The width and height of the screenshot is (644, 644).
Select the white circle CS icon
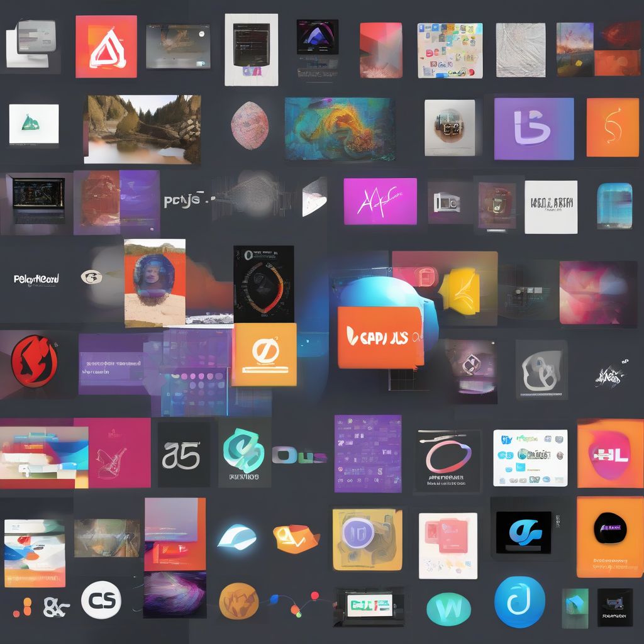click(101, 600)
